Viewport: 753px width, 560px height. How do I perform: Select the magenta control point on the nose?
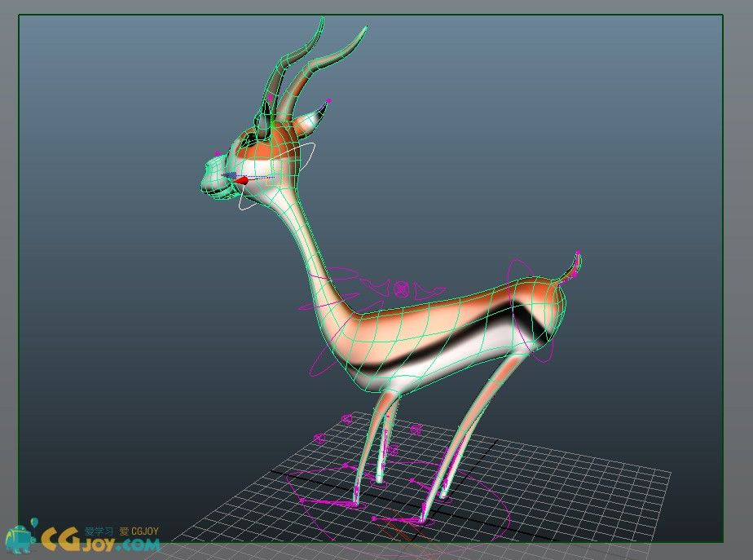click(x=217, y=152)
